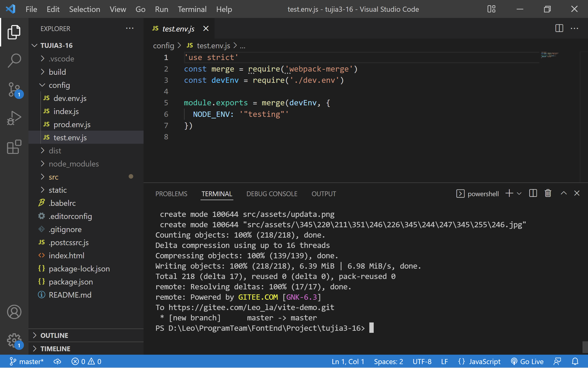Open Source Control view icon
This screenshot has height=368, width=588.
14,89
